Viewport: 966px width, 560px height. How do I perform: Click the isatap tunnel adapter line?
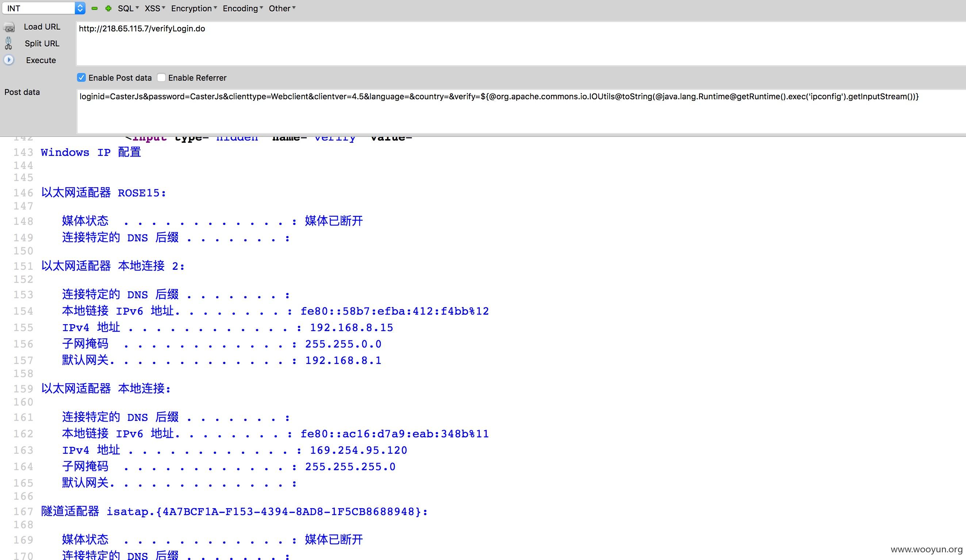[235, 512]
